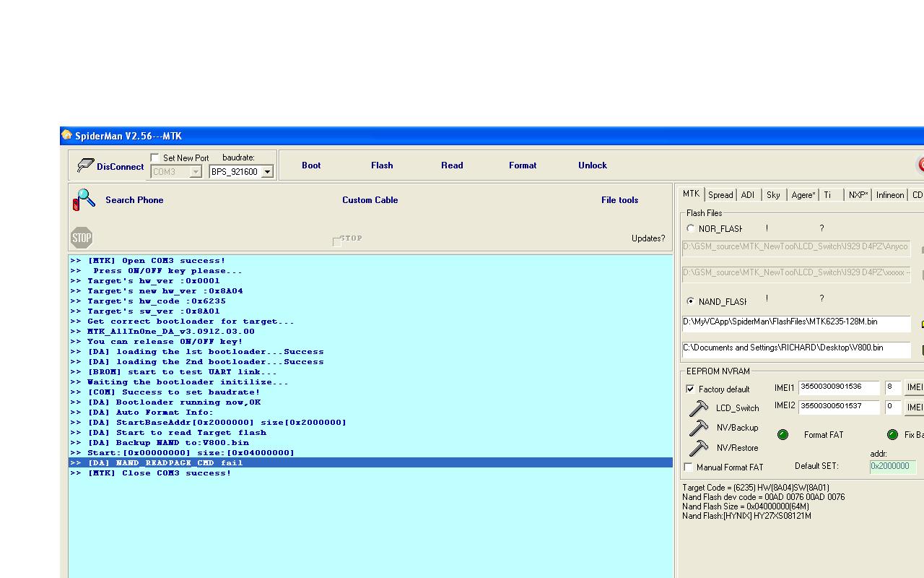This screenshot has height=578, width=924.
Task: Click the SpiderMan title bar app icon
Action: pos(67,136)
